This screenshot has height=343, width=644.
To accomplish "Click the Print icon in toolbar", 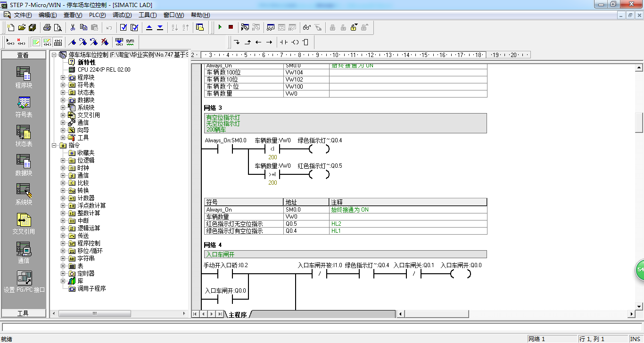I will 47,27.
